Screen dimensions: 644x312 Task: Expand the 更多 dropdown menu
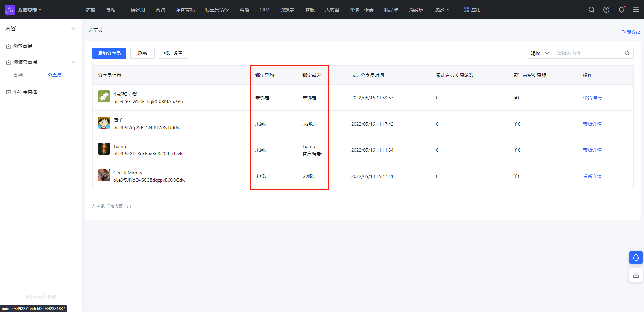click(x=442, y=10)
